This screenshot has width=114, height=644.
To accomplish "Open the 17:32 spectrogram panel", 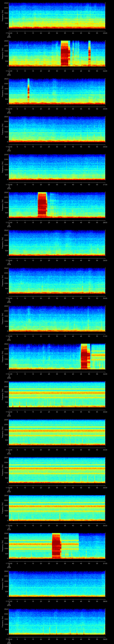I will click(57, 394).
